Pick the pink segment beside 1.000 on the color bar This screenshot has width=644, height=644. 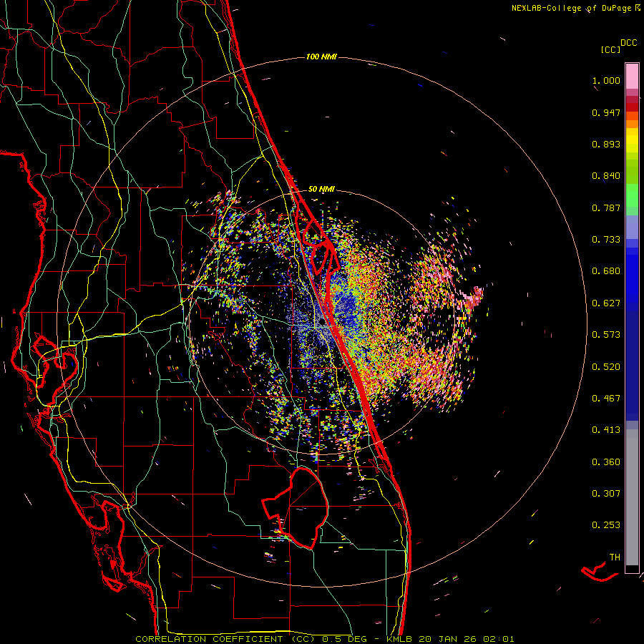(632, 77)
